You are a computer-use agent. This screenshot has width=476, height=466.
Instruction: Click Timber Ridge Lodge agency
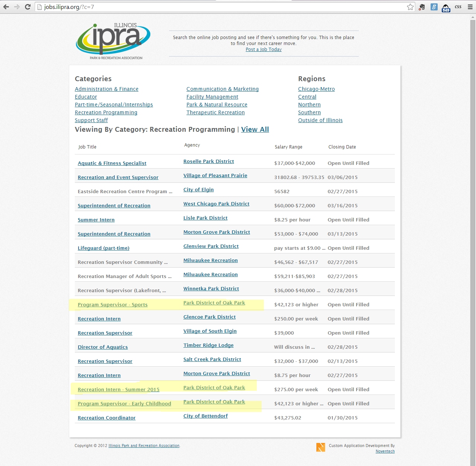tap(208, 345)
